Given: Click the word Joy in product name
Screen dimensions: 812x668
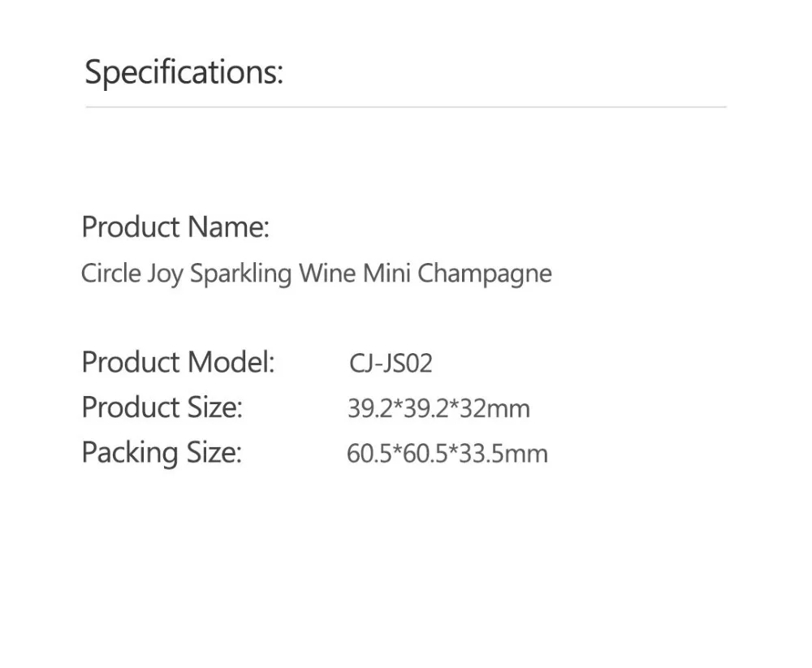Looking at the screenshot, I should pyautogui.click(x=165, y=274).
